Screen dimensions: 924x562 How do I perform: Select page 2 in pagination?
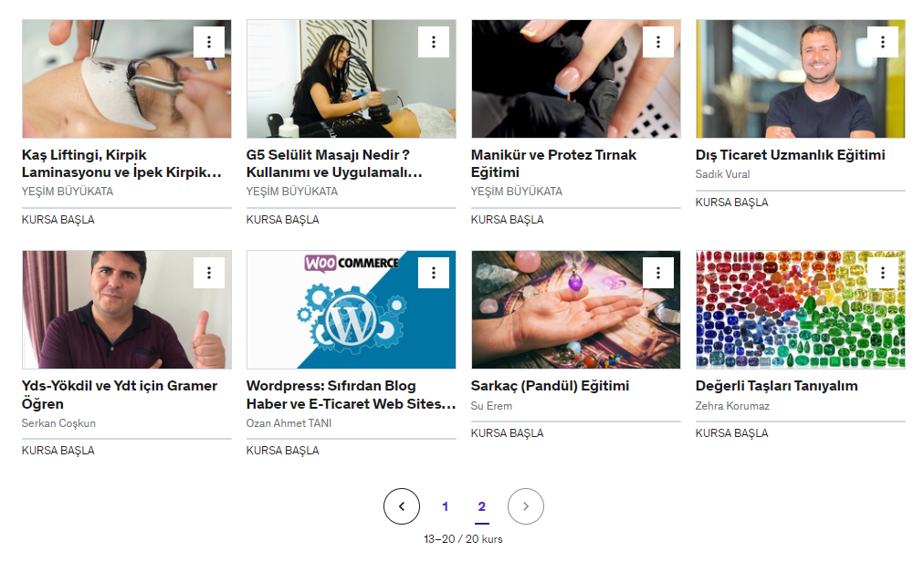coord(481,506)
